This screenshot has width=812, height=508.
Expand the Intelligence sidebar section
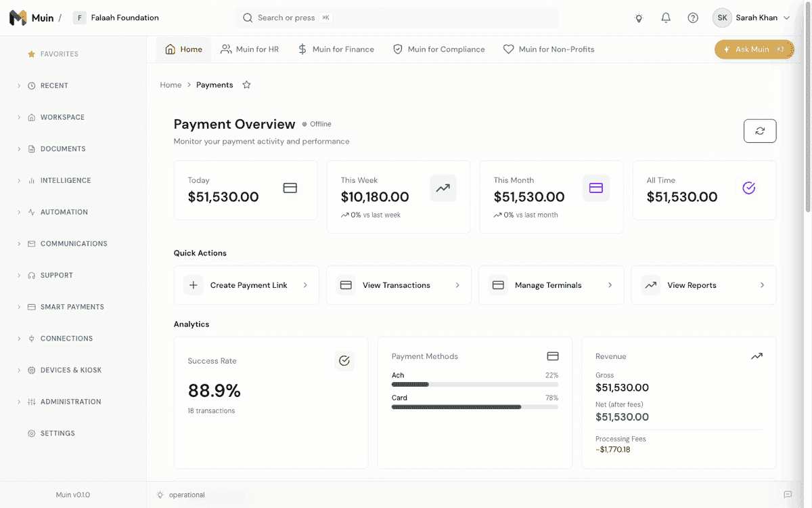click(19, 181)
